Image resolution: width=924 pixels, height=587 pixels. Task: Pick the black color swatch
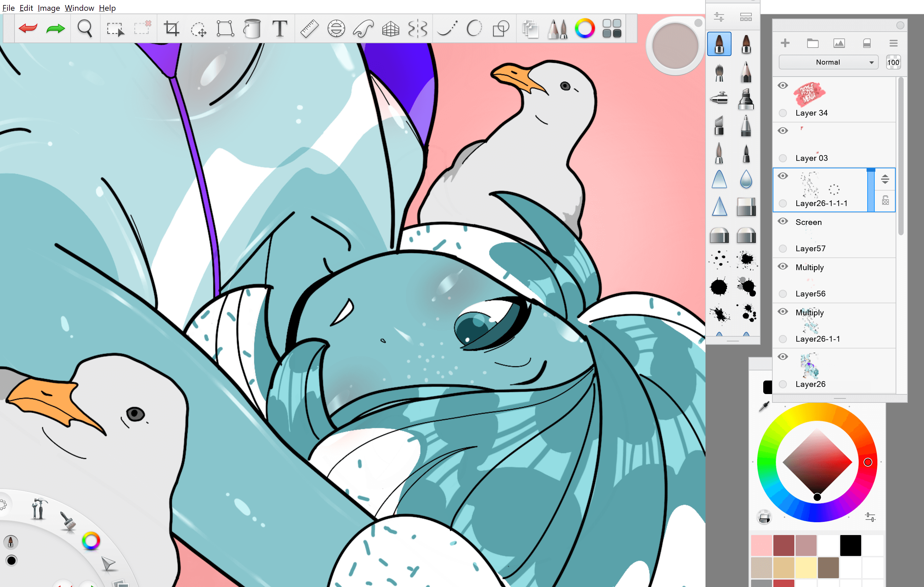coord(850,545)
